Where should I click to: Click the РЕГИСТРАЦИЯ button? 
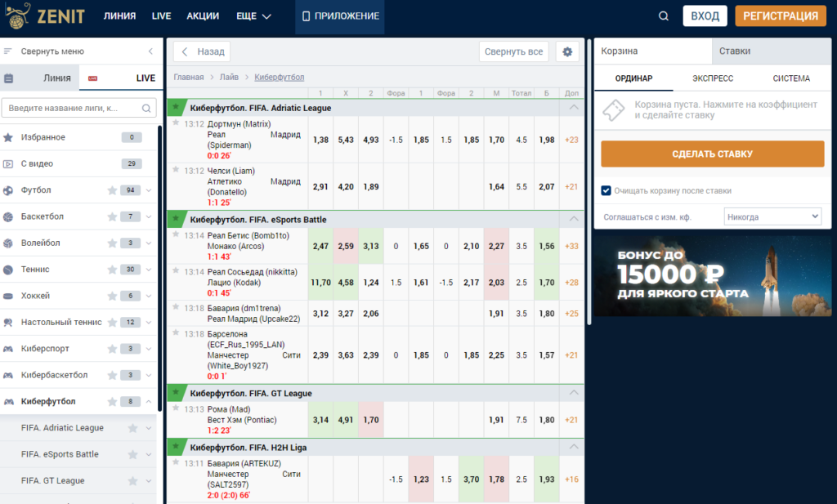click(781, 16)
